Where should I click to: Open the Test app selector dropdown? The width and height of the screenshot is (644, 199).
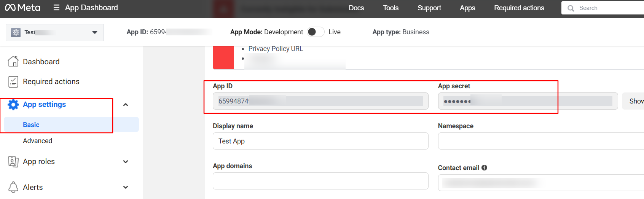[55, 32]
